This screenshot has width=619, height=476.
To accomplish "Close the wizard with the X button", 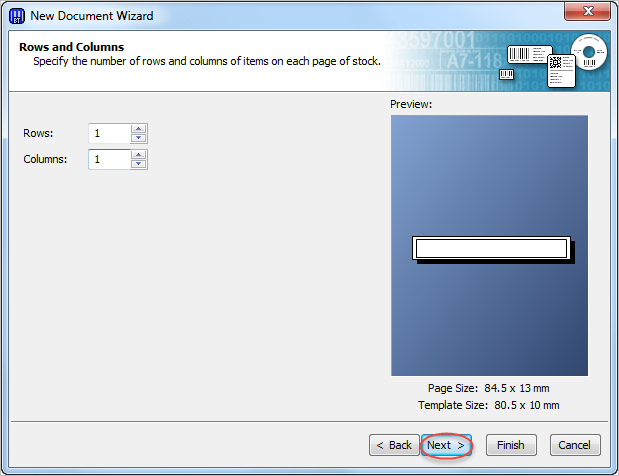I will click(x=587, y=11).
